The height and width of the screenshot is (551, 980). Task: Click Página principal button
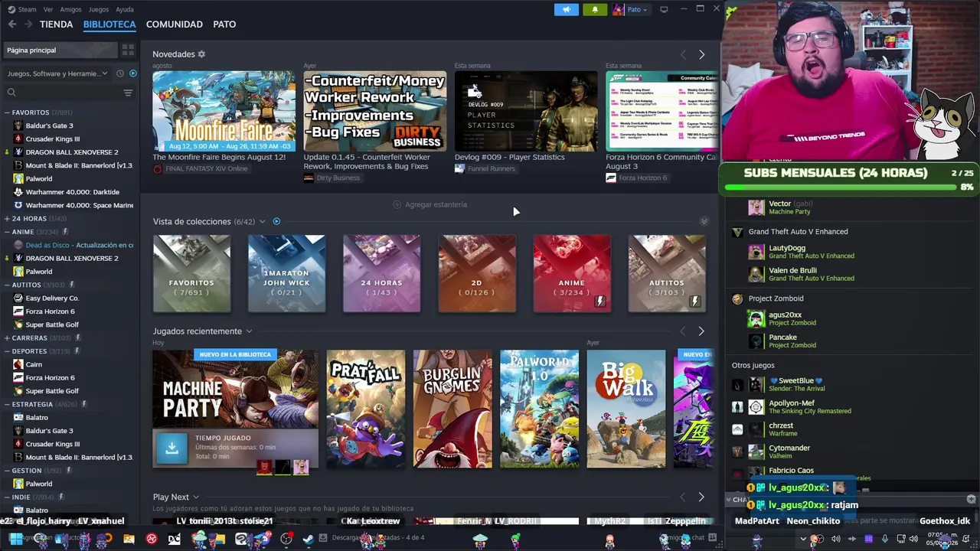tap(60, 50)
